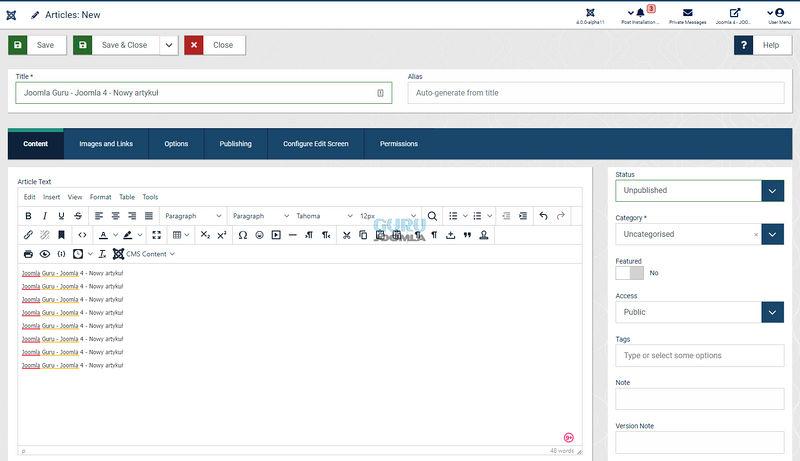Click the Tags selection field
Image resolution: width=800 pixels, height=461 pixels.
[699, 355]
